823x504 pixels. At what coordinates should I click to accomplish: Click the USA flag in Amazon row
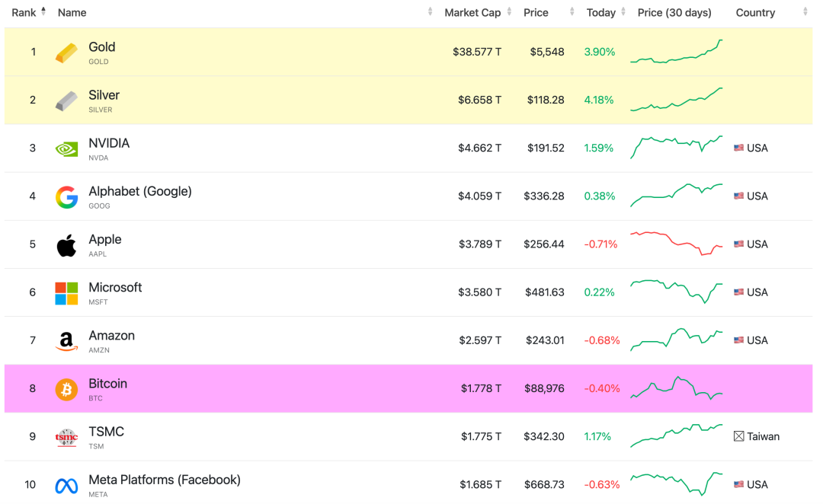click(x=738, y=340)
